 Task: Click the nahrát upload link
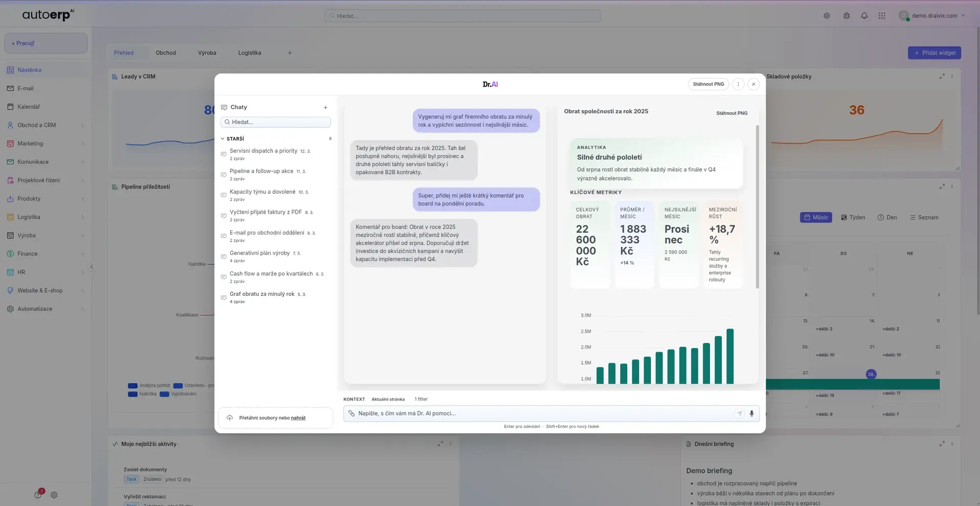point(298,418)
